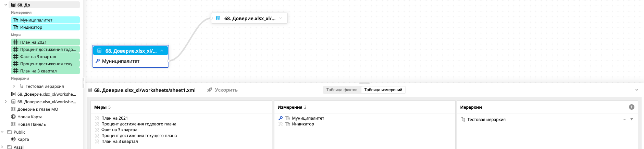Expand the second 68. Доверие worksheet tree item
The width and height of the screenshot is (644, 149).
6,101
